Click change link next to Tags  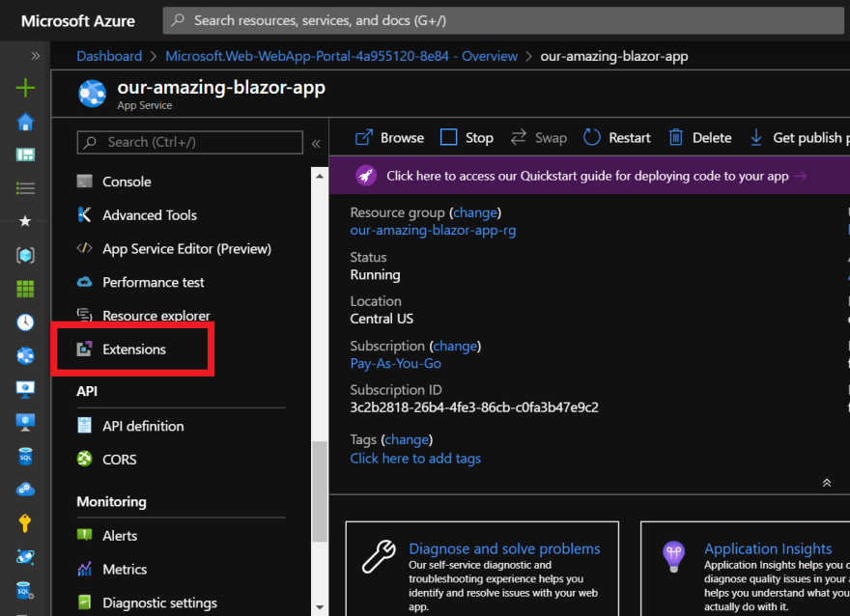tap(407, 439)
